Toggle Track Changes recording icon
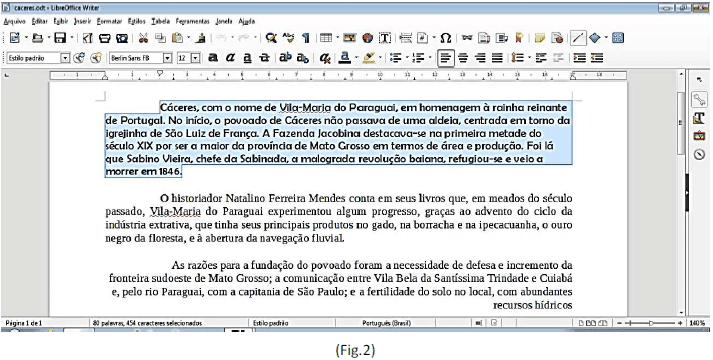 coord(557,38)
